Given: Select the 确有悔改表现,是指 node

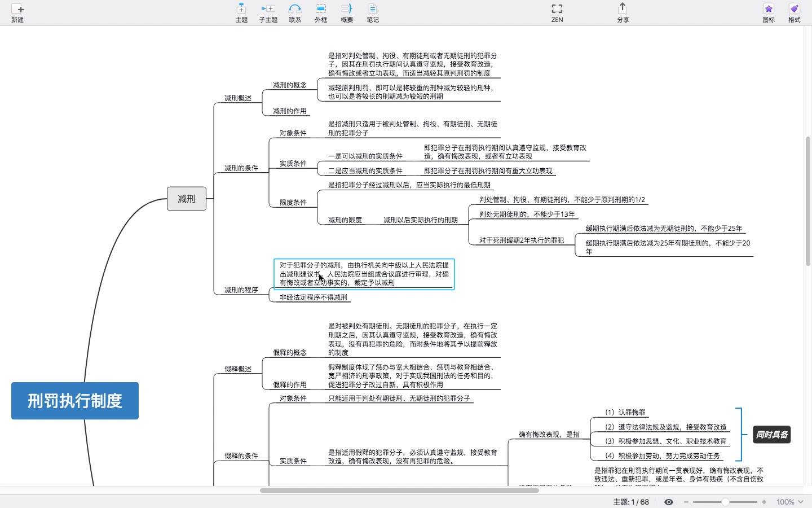Looking at the screenshot, I should pos(549,435).
